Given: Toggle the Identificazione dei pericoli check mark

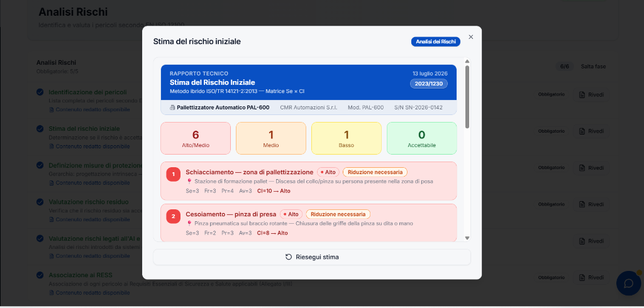Looking at the screenshot, I should [40, 92].
